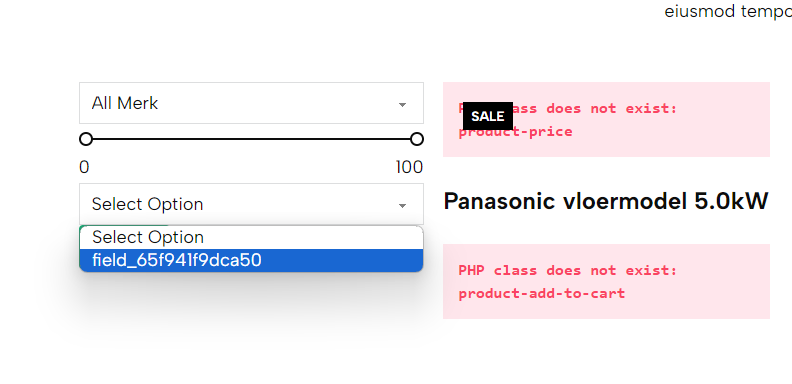The height and width of the screenshot is (384, 792).
Task: Click the product-price PHP error box
Action: pos(606,119)
